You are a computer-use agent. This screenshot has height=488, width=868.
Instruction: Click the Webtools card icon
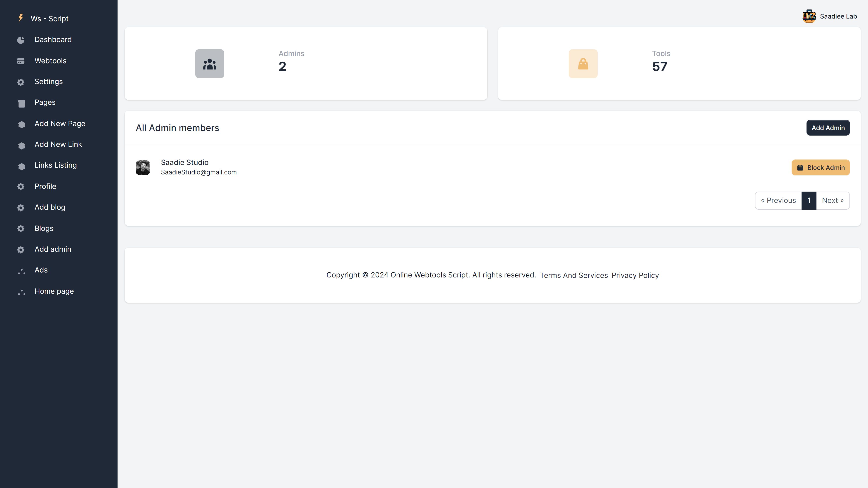tap(21, 61)
